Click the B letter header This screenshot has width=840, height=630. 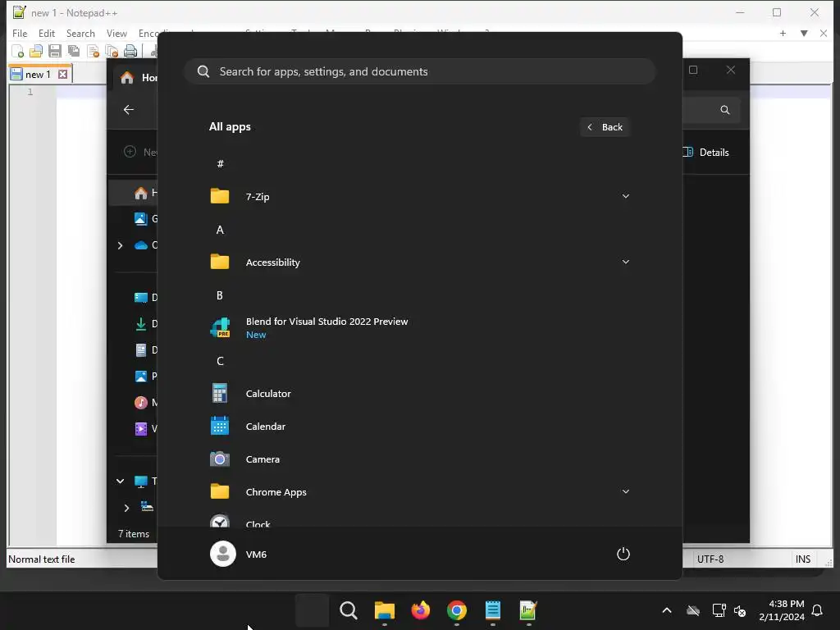pos(220,295)
